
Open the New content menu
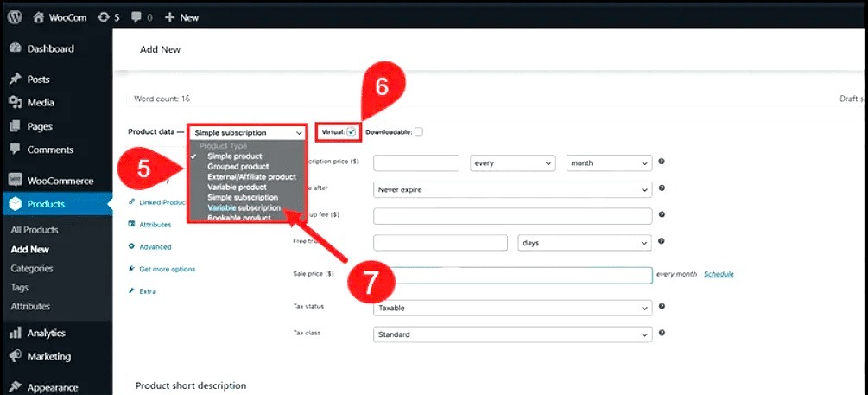182,18
